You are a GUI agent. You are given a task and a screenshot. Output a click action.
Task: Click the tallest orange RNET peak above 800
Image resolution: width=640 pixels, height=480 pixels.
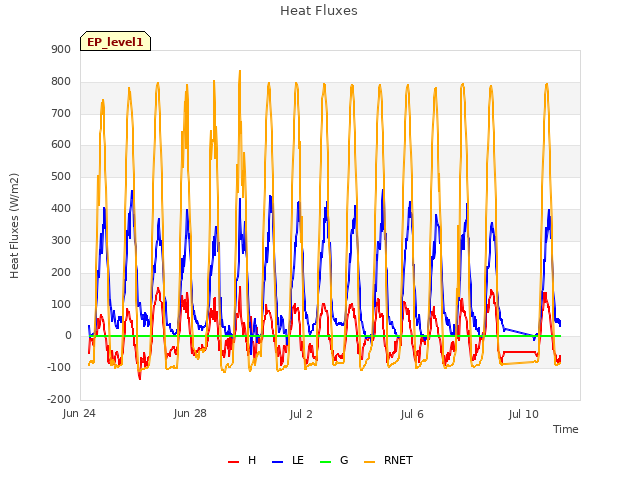(240, 72)
